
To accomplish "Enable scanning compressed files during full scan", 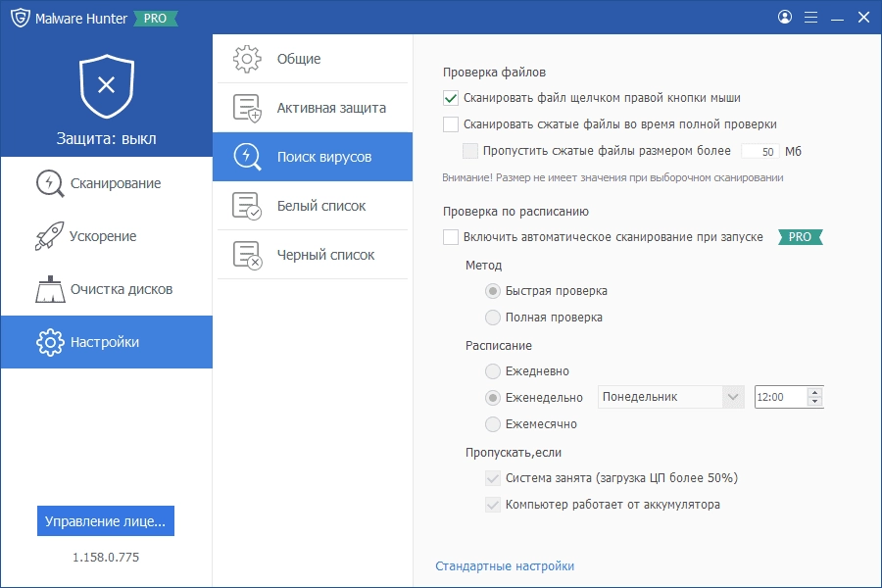I will tap(451, 124).
